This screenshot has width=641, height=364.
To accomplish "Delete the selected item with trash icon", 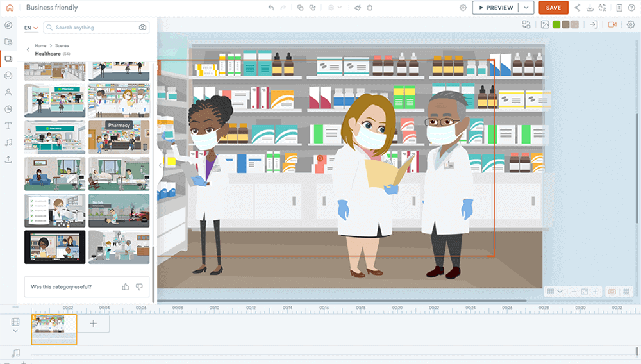I will tap(370, 8).
